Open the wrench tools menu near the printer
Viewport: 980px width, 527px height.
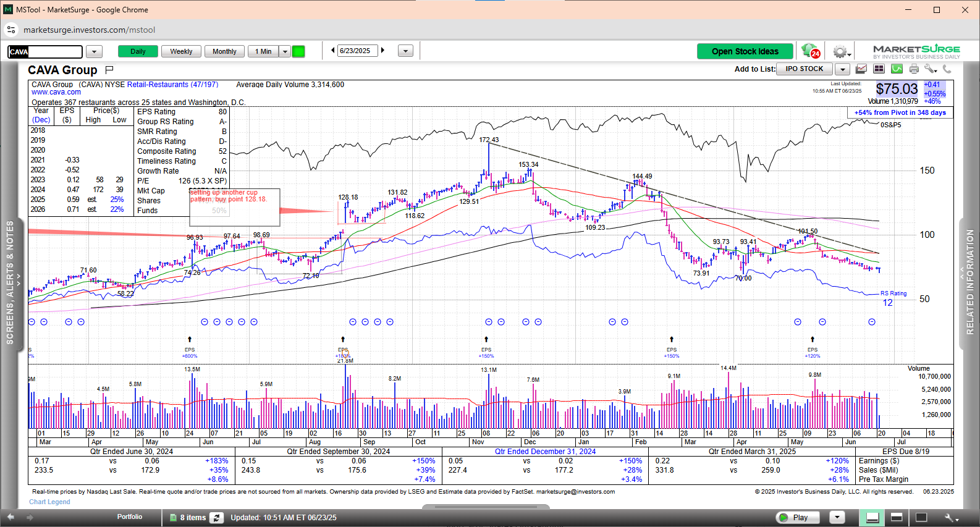(x=931, y=69)
